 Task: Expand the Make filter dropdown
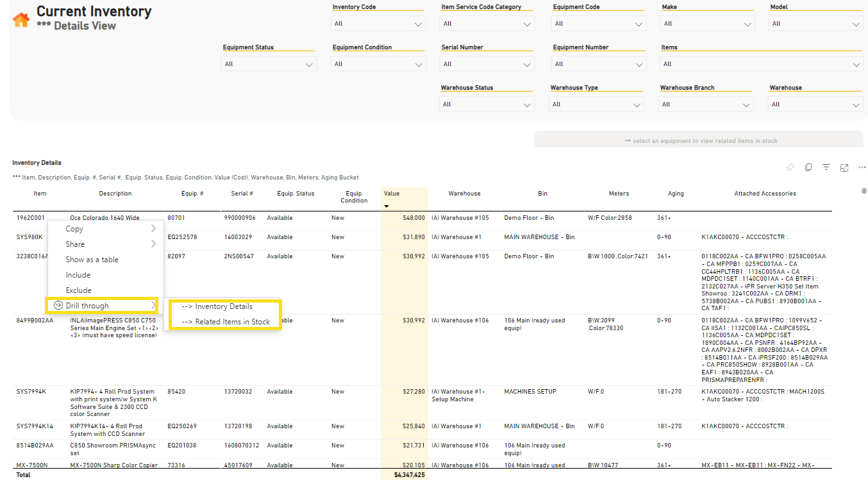tap(708, 24)
